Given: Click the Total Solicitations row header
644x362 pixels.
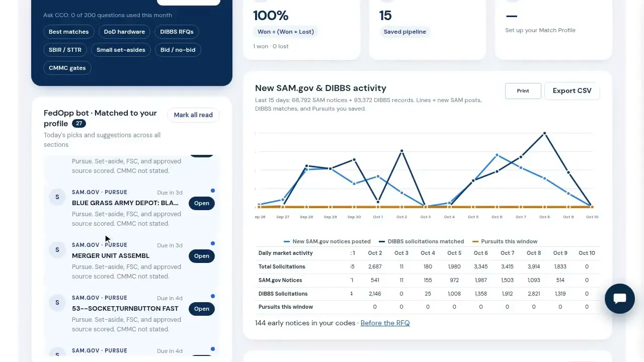Looking at the screenshot, I should click(x=282, y=266).
